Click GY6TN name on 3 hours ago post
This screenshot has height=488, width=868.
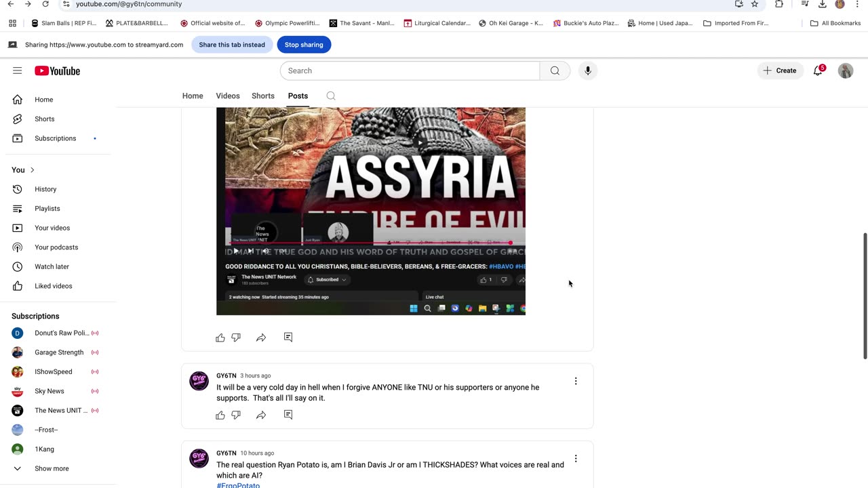pos(226,375)
